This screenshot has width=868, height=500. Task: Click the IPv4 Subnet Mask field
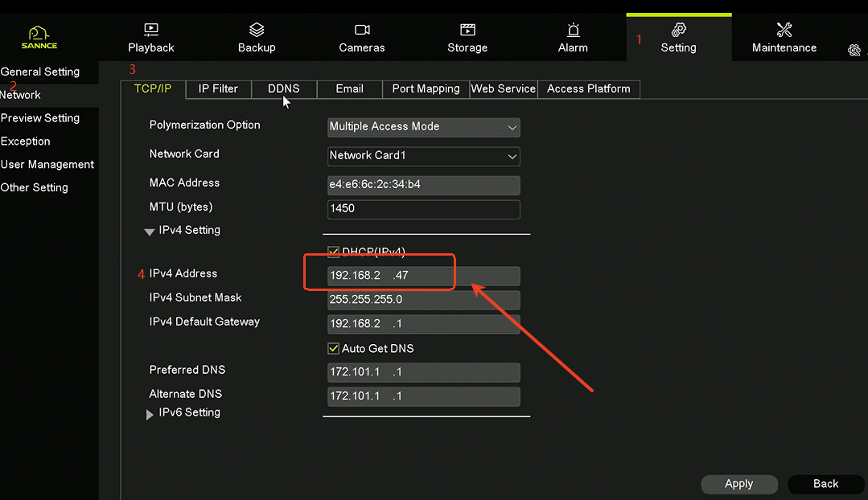[x=423, y=300]
